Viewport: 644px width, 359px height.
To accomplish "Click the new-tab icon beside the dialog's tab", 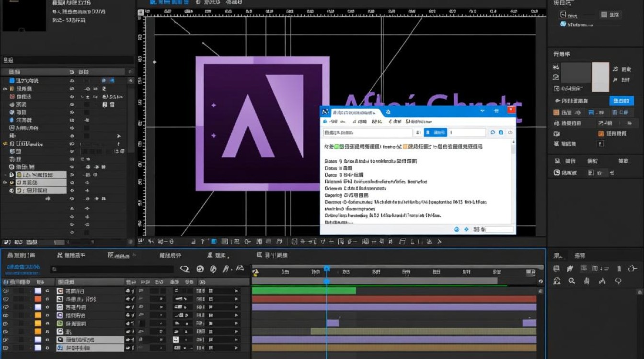I will (388, 112).
